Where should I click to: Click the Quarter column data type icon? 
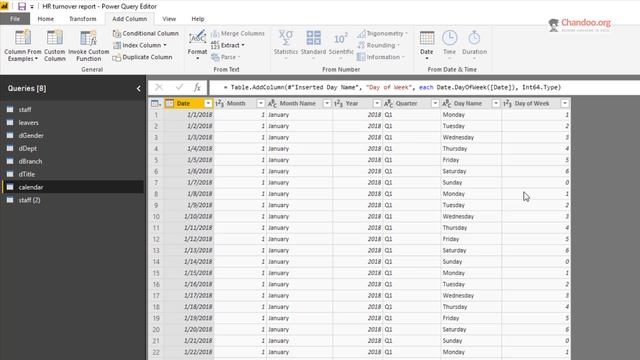pyautogui.click(x=389, y=104)
